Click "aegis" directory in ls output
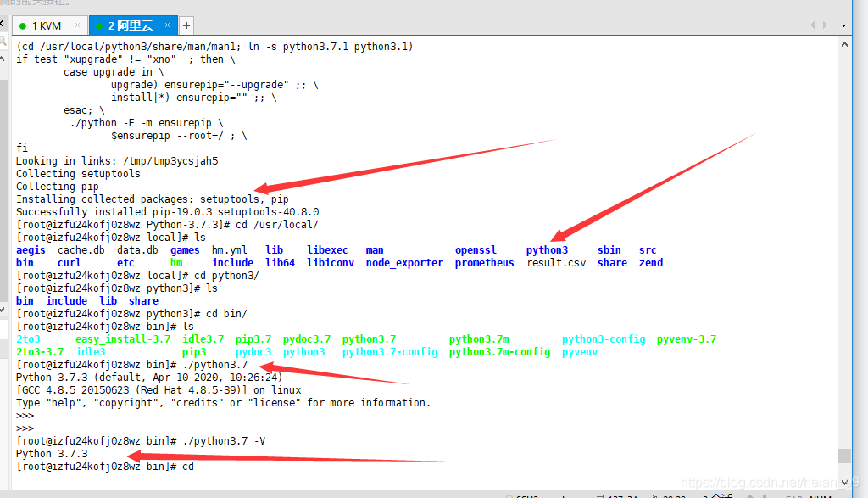The image size is (868, 498). click(31, 250)
